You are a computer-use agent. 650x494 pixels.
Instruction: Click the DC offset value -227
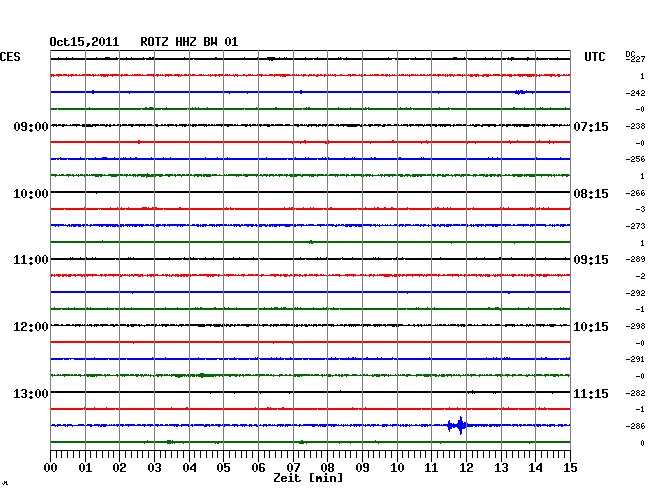635,59
